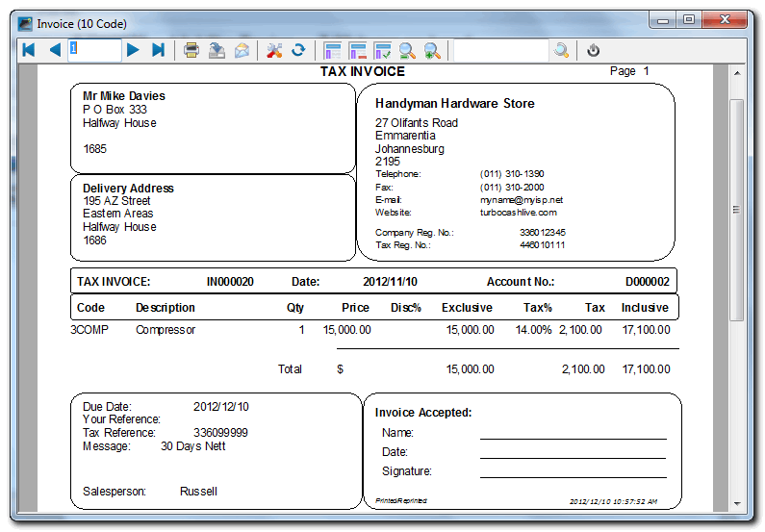The width and height of the screenshot is (765, 532).
Task: Send the invoice using the email envelope icon
Action: 242,50
